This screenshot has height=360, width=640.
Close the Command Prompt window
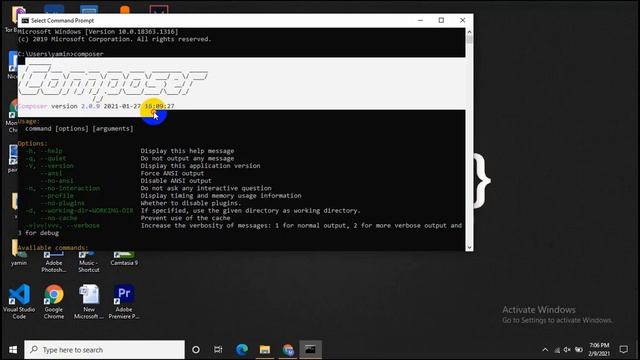462,20
